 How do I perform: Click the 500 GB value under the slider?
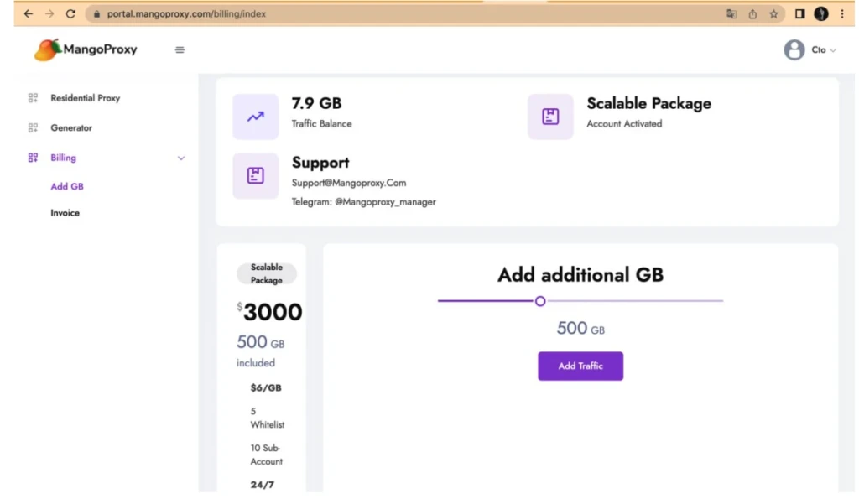click(x=580, y=328)
